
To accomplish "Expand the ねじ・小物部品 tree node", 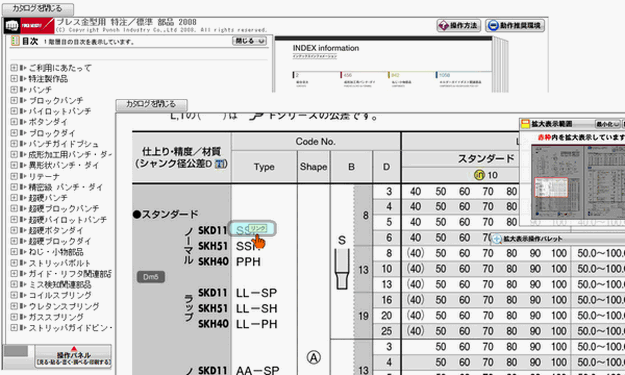I will pyautogui.click(x=14, y=252).
